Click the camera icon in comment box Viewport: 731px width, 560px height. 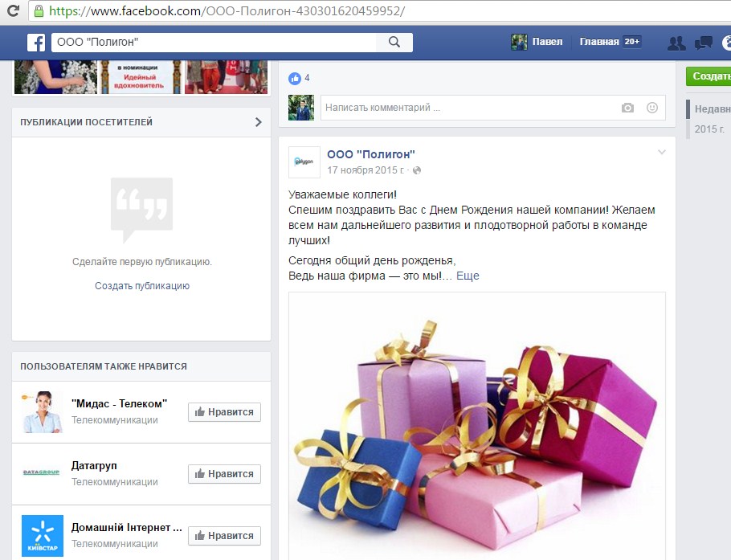[x=627, y=108]
